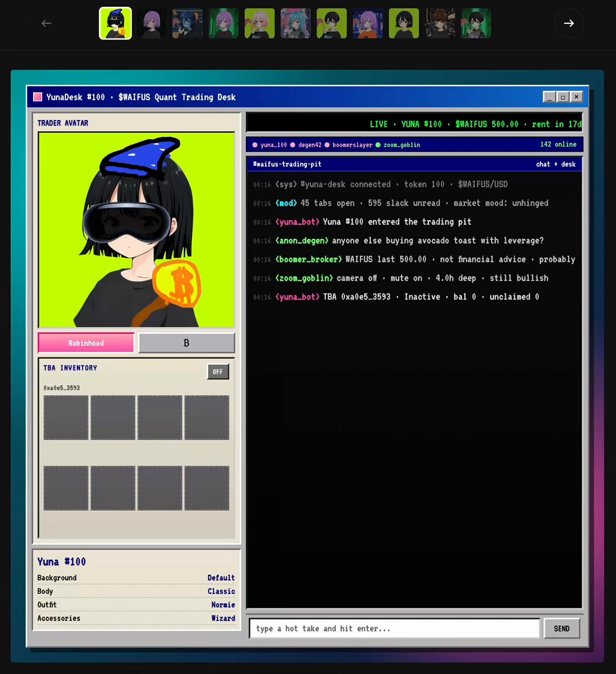Choose the teal-haired avatar thumbnail

point(296,23)
